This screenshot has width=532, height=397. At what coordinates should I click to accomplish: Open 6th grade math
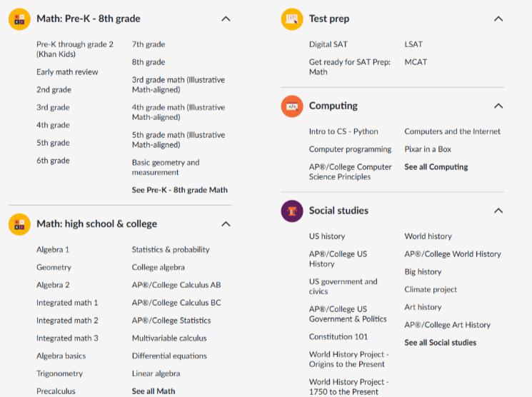(x=53, y=161)
